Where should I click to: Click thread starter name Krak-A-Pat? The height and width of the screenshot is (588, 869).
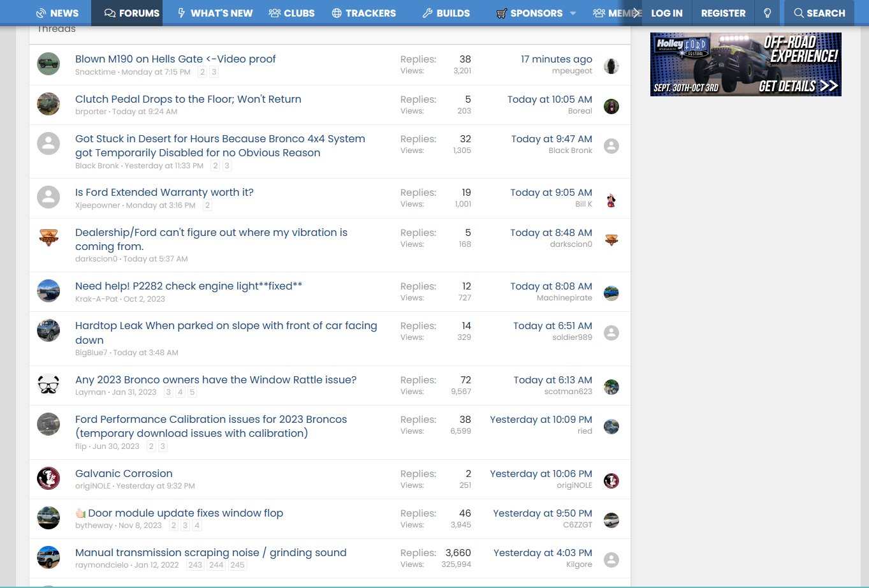96,298
